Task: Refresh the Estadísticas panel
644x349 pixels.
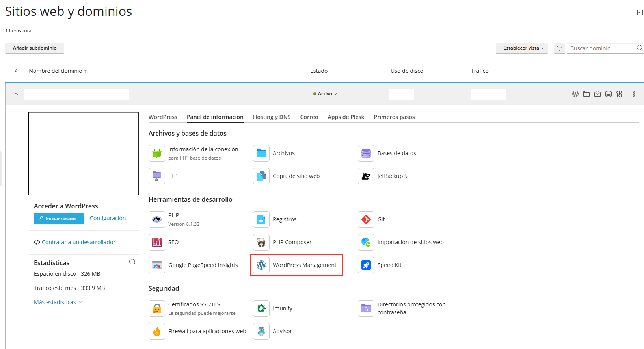Action: click(132, 262)
